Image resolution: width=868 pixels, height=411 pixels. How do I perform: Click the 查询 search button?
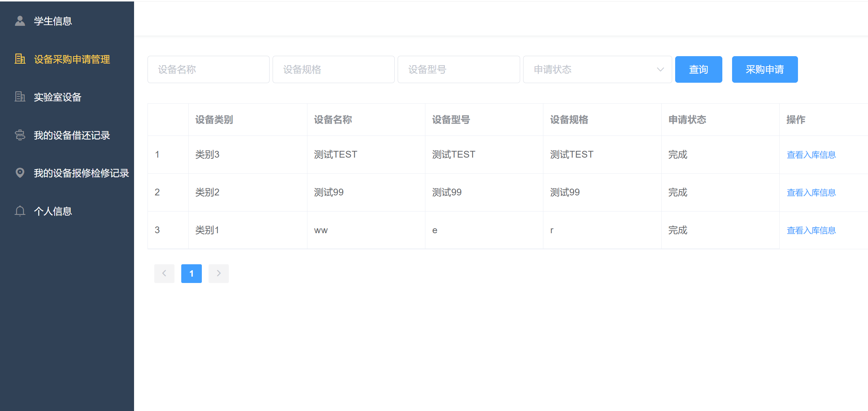click(698, 69)
